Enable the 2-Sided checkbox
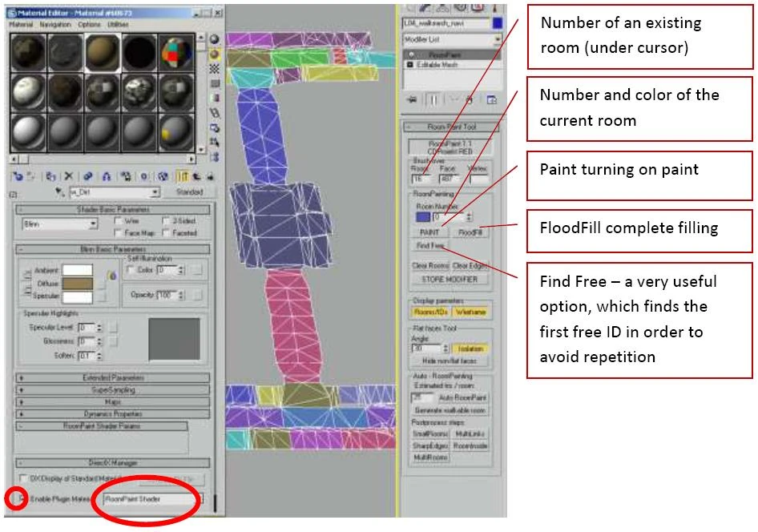Screen dimensions: 758x532 (x=167, y=221)
